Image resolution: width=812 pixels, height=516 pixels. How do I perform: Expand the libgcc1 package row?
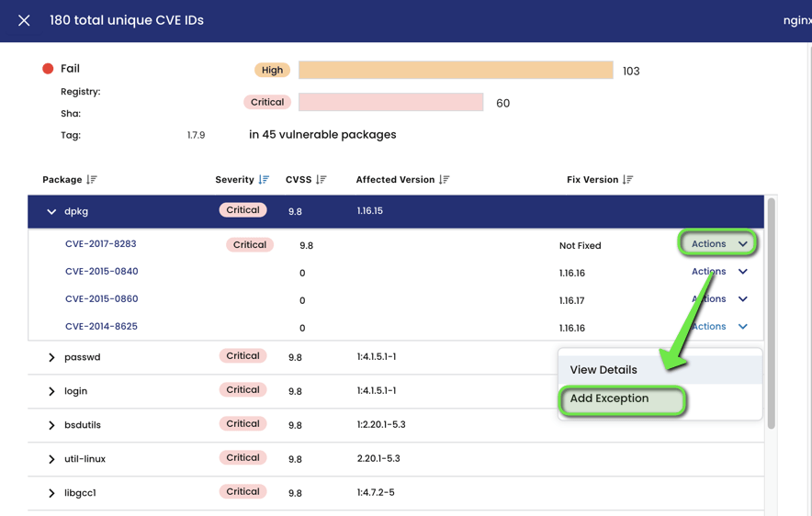point(51,493)
